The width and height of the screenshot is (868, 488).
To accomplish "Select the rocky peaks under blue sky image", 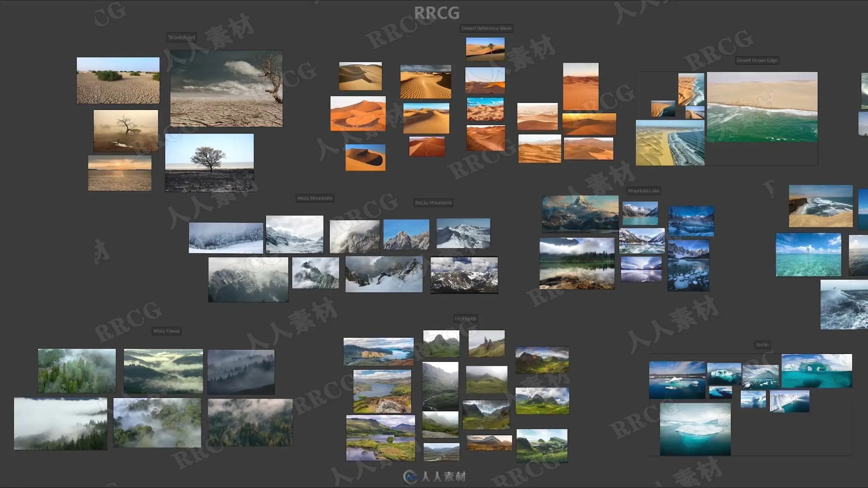I will 406,234.
